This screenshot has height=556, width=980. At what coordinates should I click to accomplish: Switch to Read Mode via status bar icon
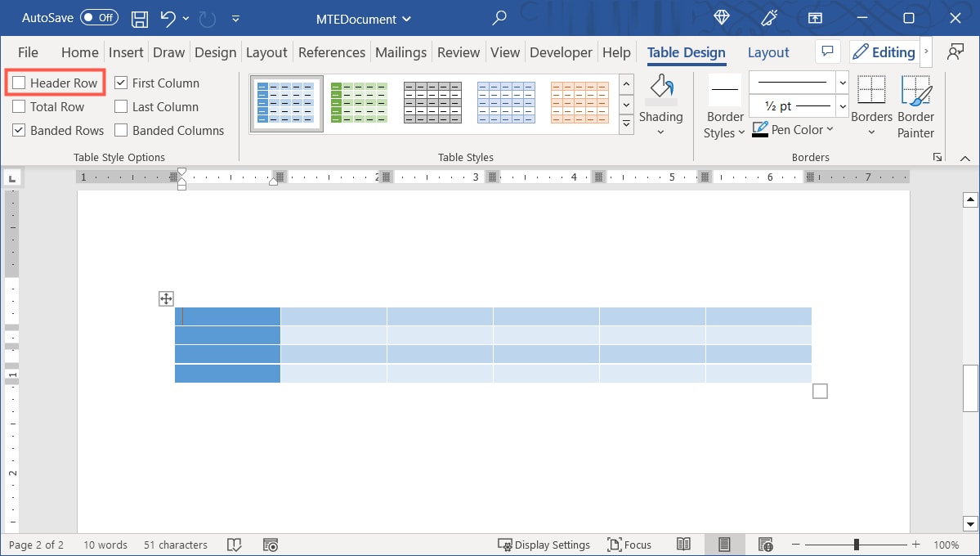(683, 544)
